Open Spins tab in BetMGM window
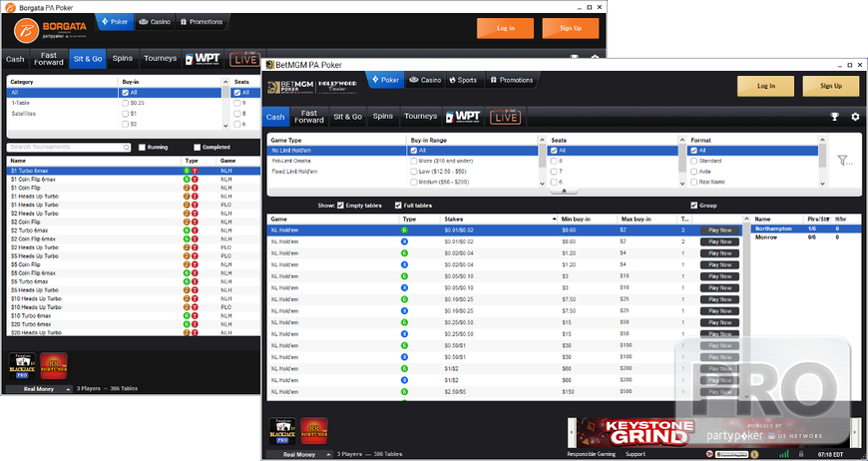Image resolution: width=868 pixels, height=461 pixels. click(382, 117)
